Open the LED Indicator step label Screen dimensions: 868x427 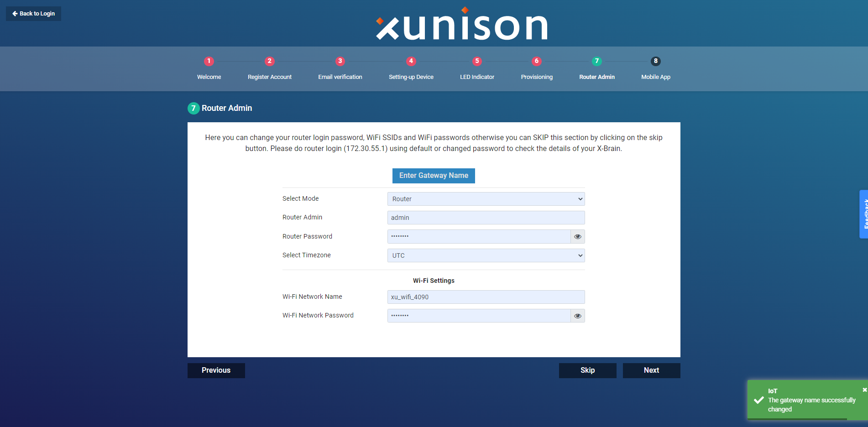[477, 77]
